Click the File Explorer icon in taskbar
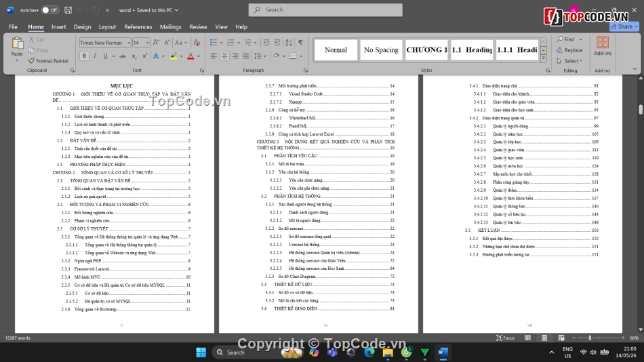Screen dimensions: 644x362 [x=388, y=352]
